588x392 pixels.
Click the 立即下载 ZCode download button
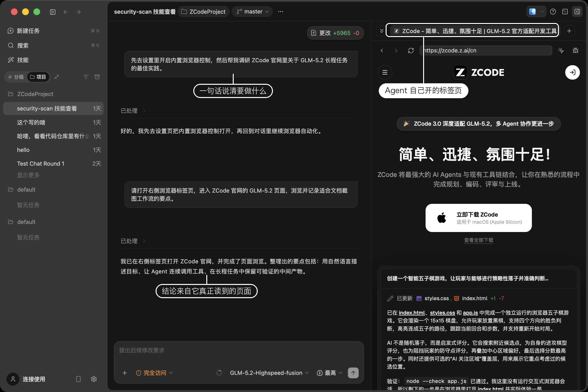pyautogui.click(x=478, y=218)
